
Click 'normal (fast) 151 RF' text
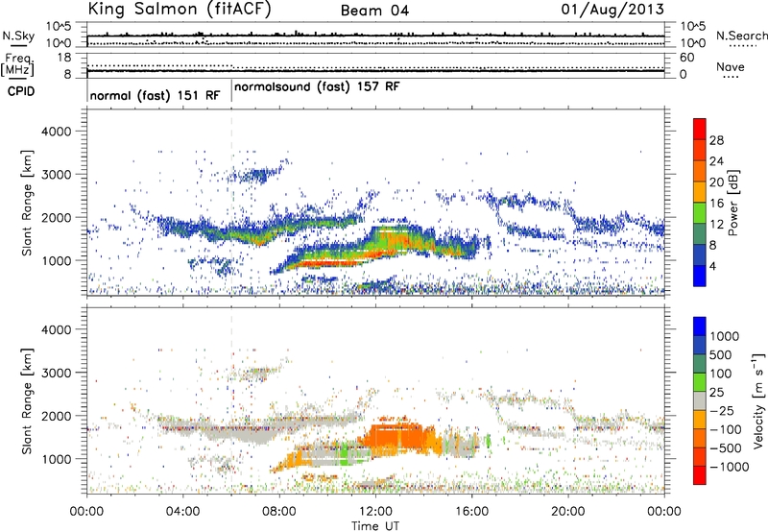coord(155,95)
